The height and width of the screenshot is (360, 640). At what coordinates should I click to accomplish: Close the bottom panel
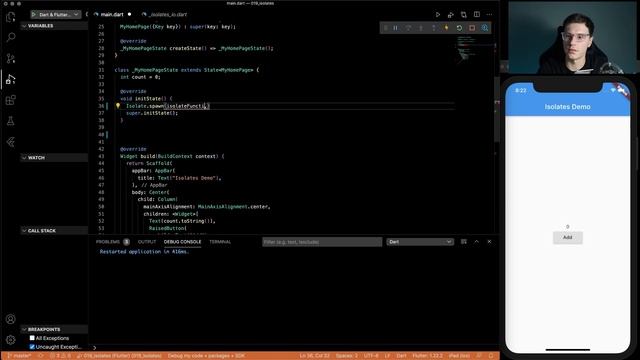click(x=489, y=242)
